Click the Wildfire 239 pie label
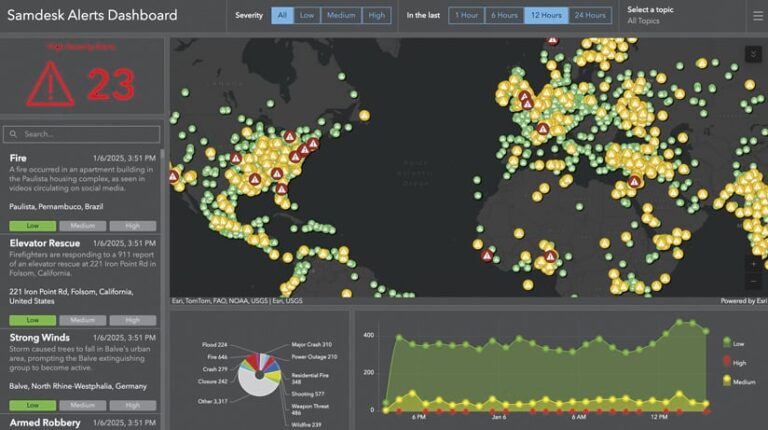The height and width of the screenshot is (430, 768). (x=307, y=425)
